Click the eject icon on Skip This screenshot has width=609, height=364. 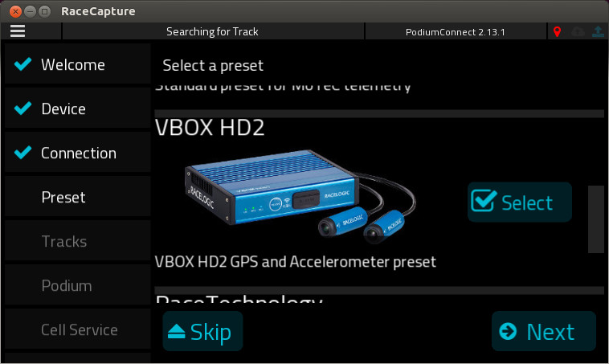coord(176,332)
